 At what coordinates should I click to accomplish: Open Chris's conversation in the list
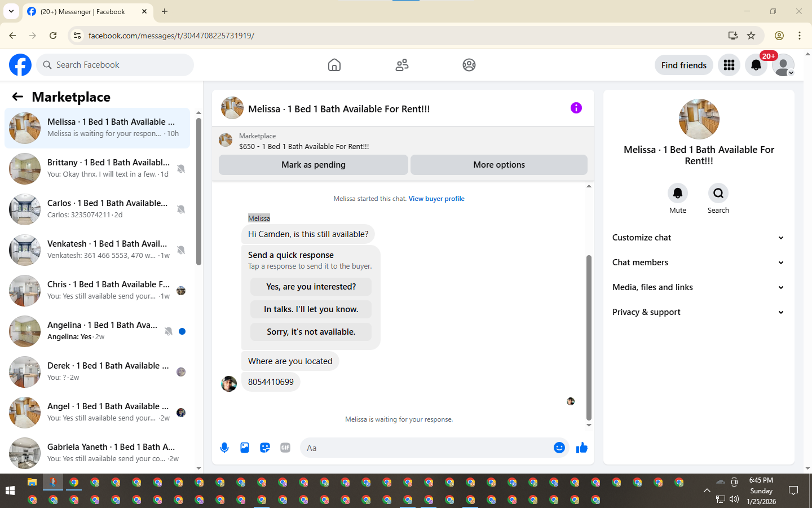pos(97,291)
